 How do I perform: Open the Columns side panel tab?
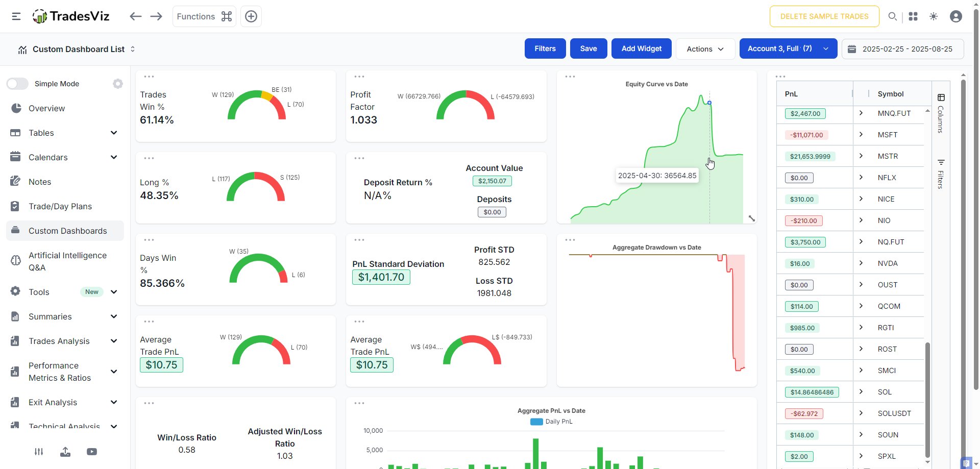pyautogui.click(x=941, y=113)
